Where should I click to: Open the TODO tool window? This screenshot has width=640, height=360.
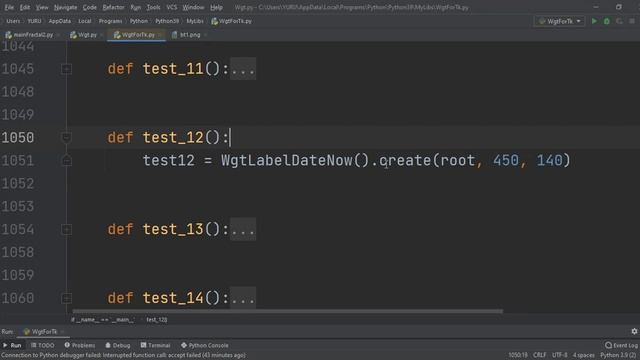click(42, 345)
